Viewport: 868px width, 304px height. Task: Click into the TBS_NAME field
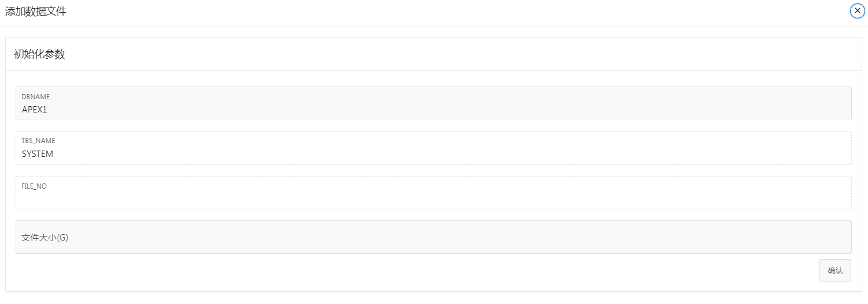(x=433, y=154)
